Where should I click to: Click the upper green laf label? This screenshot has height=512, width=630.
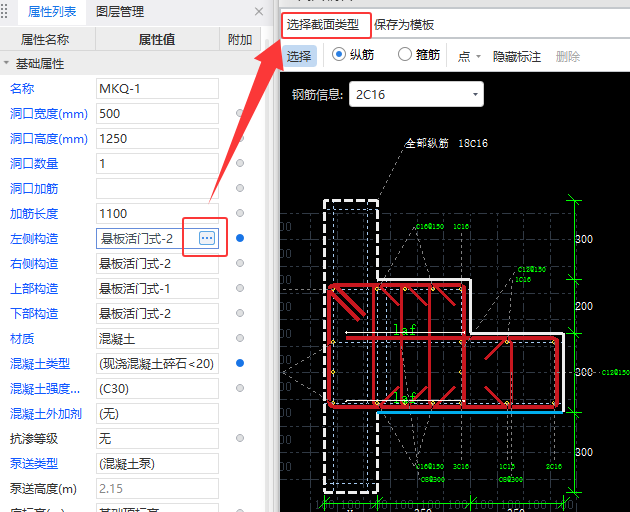(404, 330)
